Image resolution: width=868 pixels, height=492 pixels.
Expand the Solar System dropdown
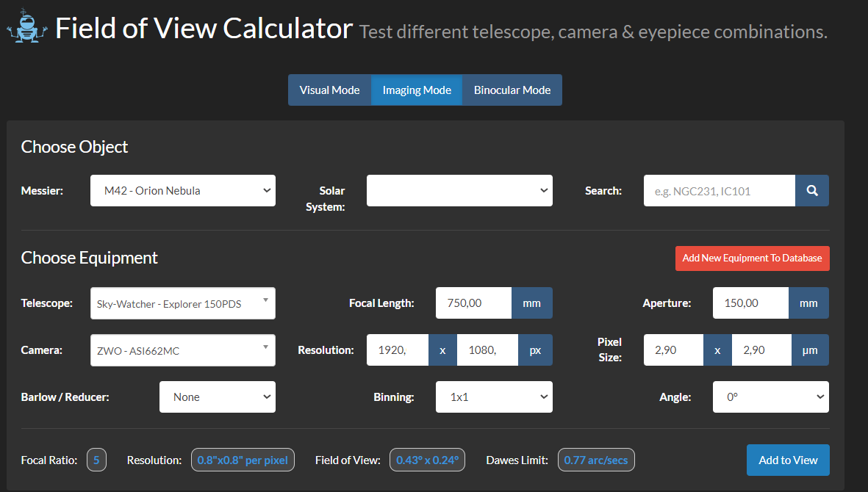click(459, 190)
